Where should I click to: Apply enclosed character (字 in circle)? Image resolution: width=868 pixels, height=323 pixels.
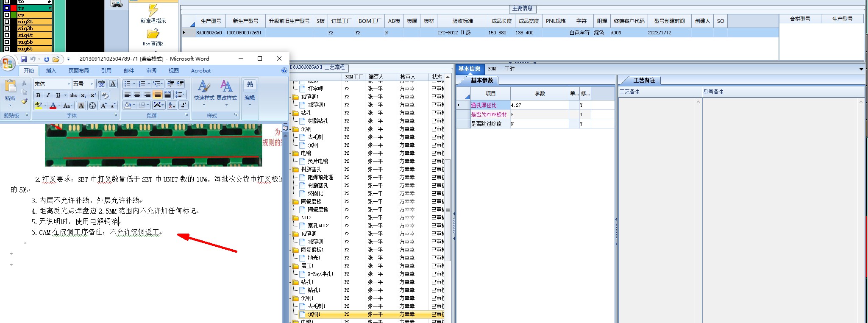(92, 106)
